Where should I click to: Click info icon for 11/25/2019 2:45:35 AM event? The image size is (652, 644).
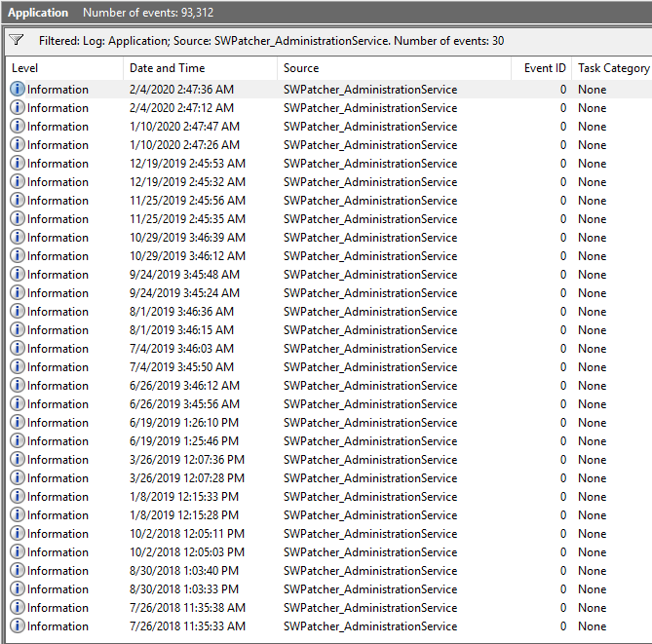click(x=17, y=218)
